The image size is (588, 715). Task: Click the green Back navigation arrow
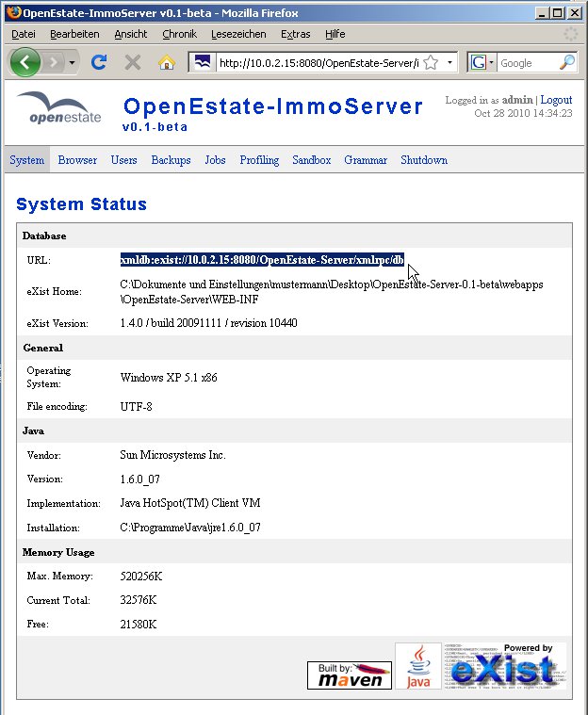tap(26, 63)
